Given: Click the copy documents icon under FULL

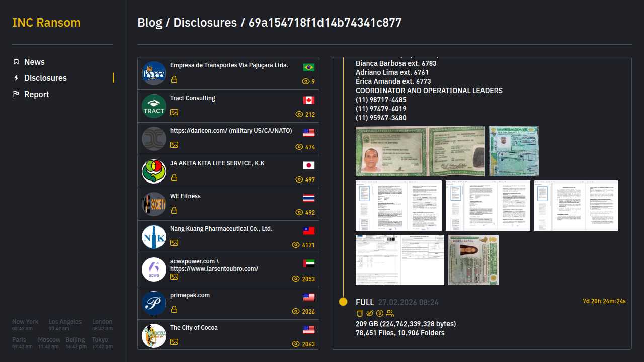Looking at the screenshot, I should (x=359, y=313).
